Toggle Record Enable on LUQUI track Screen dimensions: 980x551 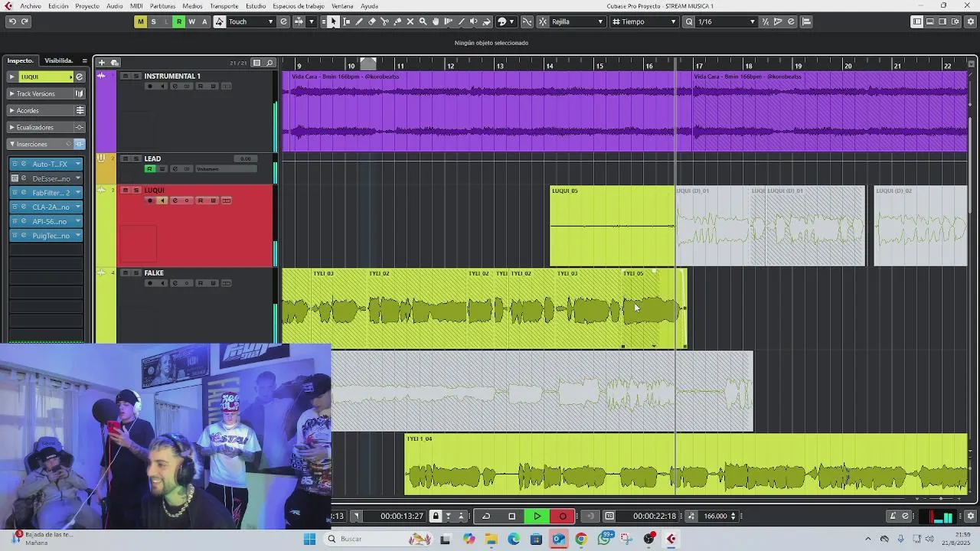pyautogui.click(x=150, y=201)
